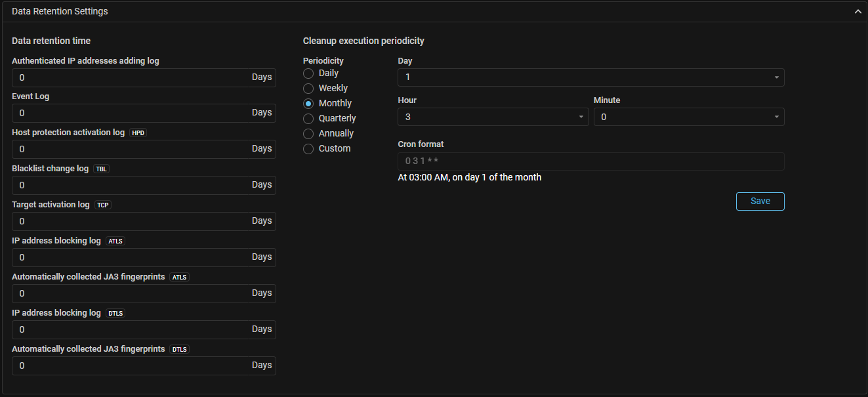Edit Host protection activation log retention

(131, 150)
